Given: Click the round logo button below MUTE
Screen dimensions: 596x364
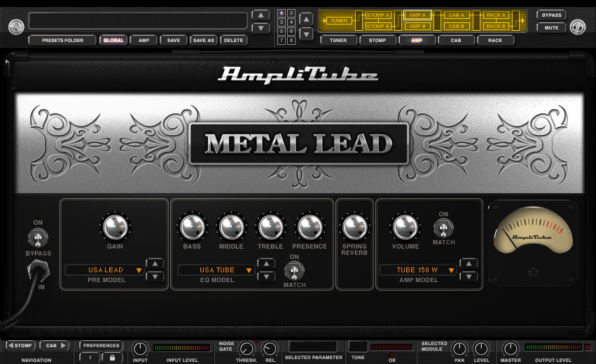Looking at the screenshot, I should [x=577, y=27].
